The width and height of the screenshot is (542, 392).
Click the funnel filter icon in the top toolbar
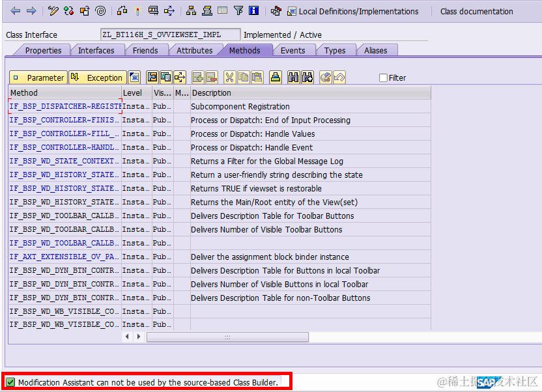(238, 11)
